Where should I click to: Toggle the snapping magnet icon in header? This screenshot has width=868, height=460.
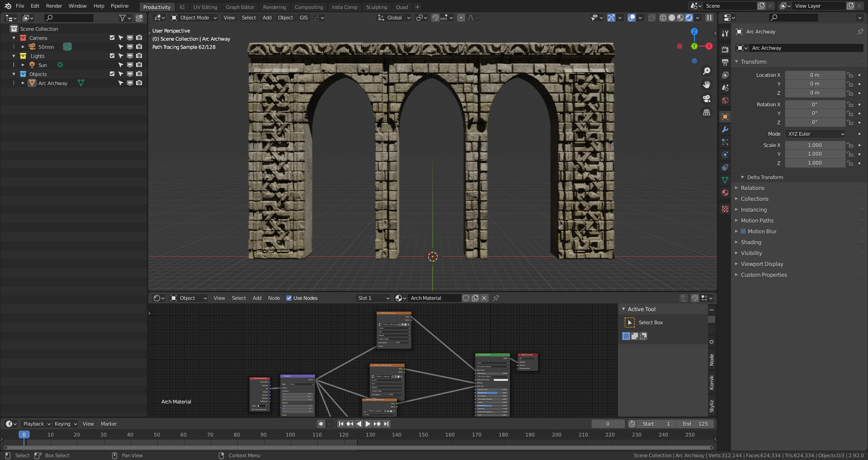point(436,17)
